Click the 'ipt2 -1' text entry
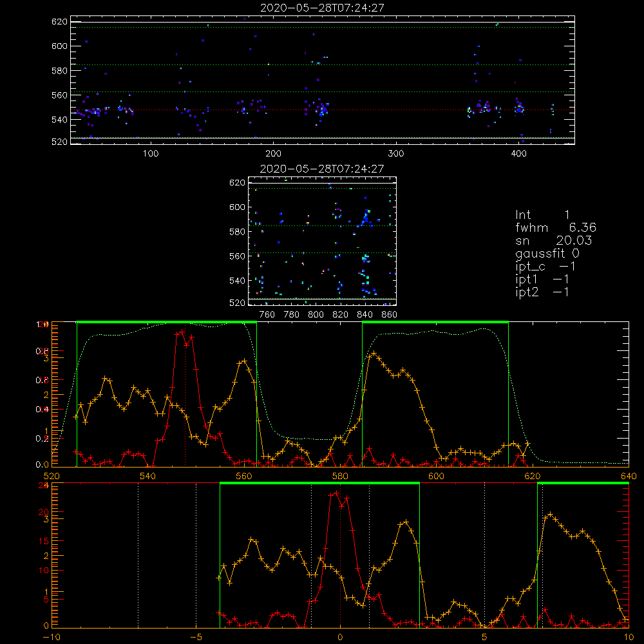The width and height of the screenshot is (644, 644). click(542, 292)
